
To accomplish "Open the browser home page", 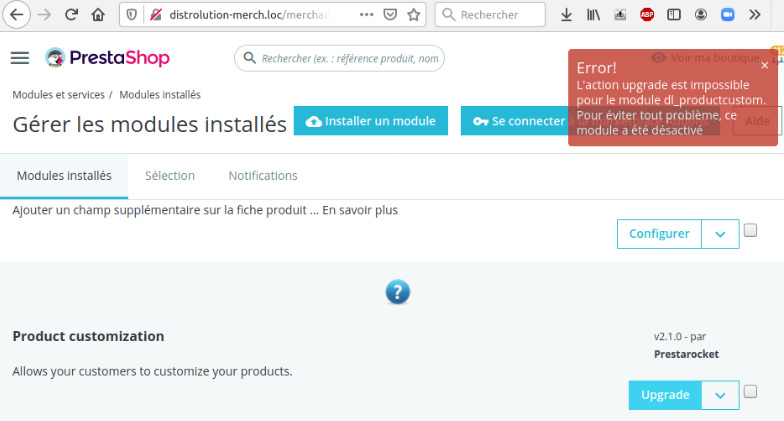I will pos(98,15).
